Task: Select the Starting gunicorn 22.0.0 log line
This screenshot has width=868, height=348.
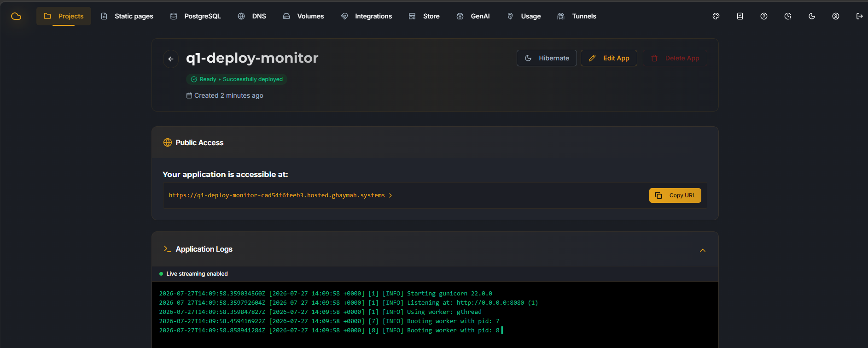Action: coord(326,294)
